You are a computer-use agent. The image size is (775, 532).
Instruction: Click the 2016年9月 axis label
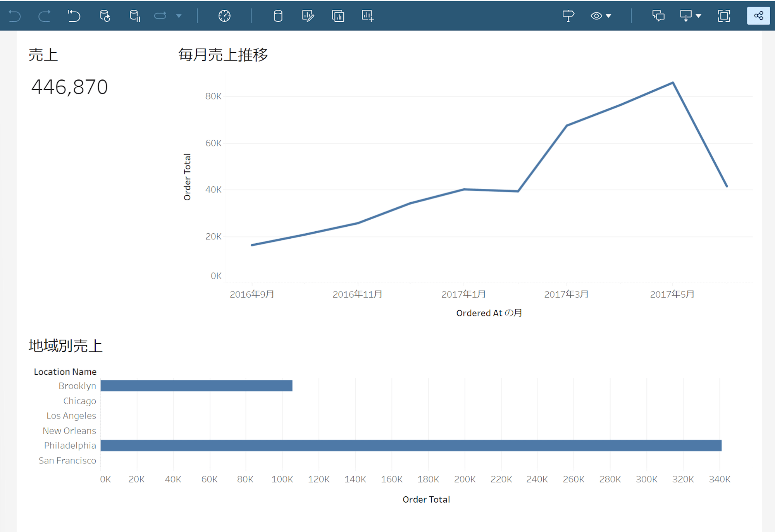click(252, 294)
